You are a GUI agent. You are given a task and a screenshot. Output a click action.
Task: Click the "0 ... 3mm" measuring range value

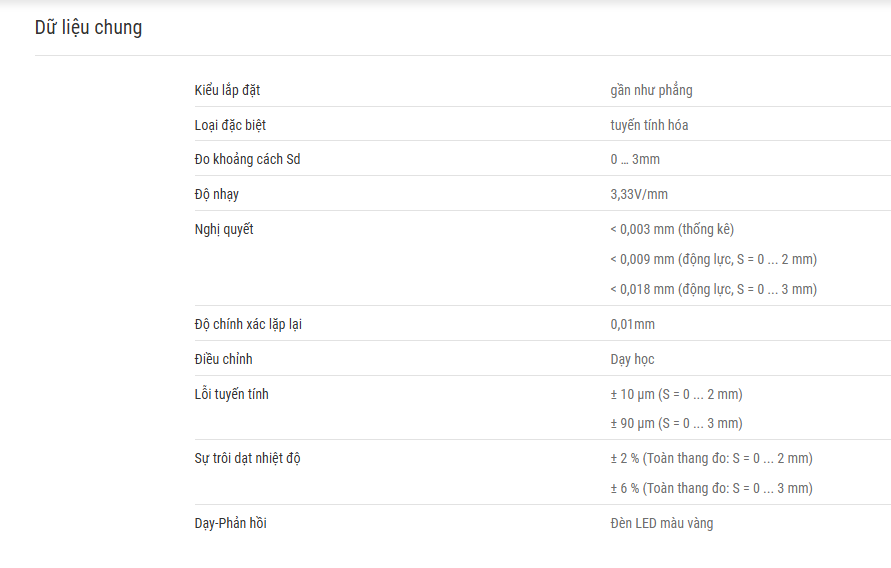pos(635,159)
